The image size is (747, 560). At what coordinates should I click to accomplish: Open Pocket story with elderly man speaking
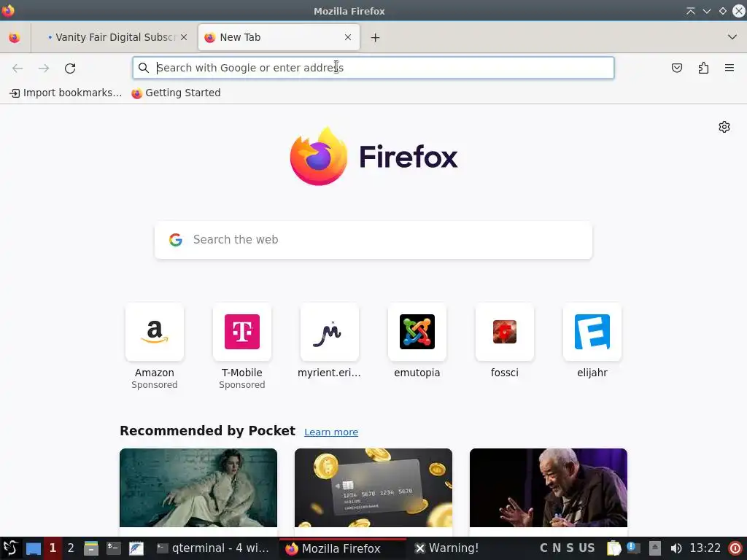coord(549,488)
